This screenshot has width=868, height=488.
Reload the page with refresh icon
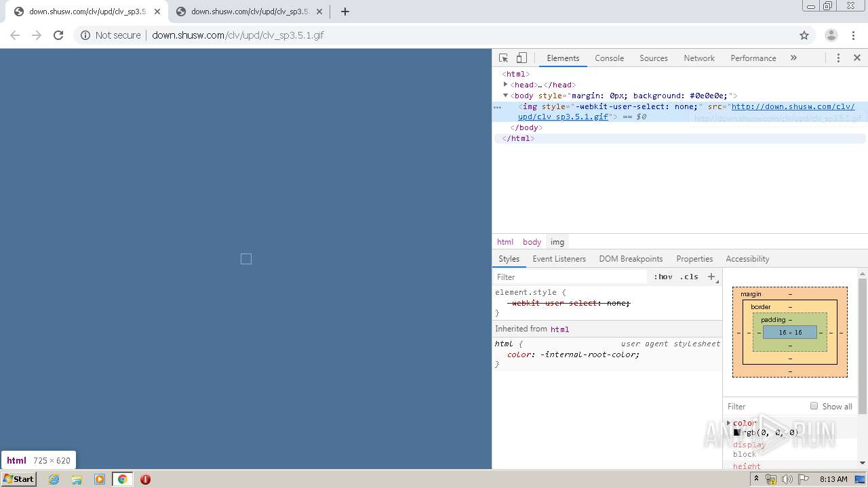click(58, 35)
